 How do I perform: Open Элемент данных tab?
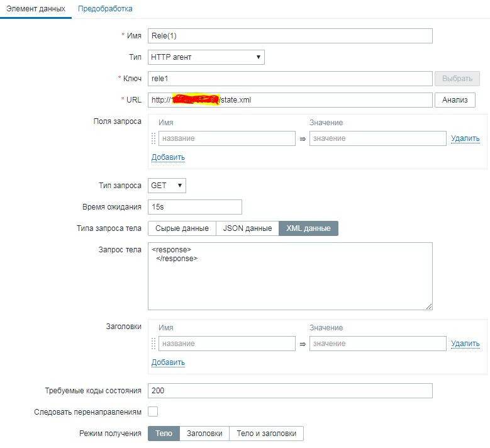(36, 9)
